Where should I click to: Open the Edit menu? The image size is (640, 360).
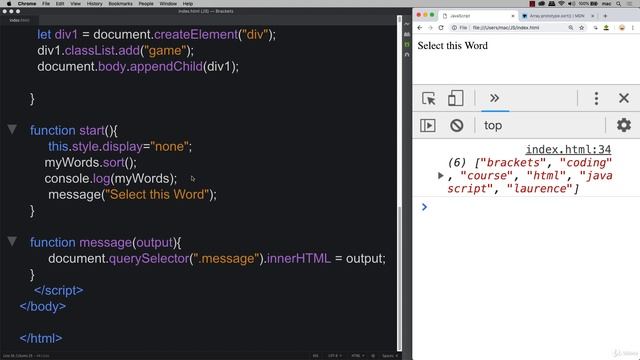tap(60, 4)
